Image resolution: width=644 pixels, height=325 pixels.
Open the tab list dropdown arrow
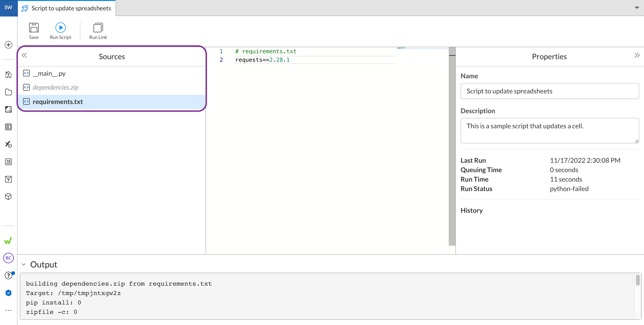point(637,8)
